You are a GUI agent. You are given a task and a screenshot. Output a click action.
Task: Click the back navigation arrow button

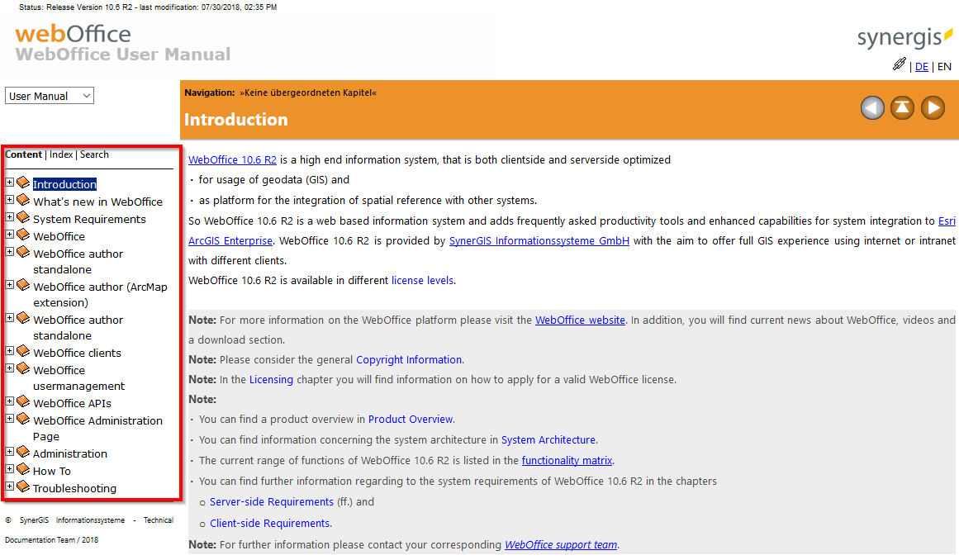(x=872, y=107)
